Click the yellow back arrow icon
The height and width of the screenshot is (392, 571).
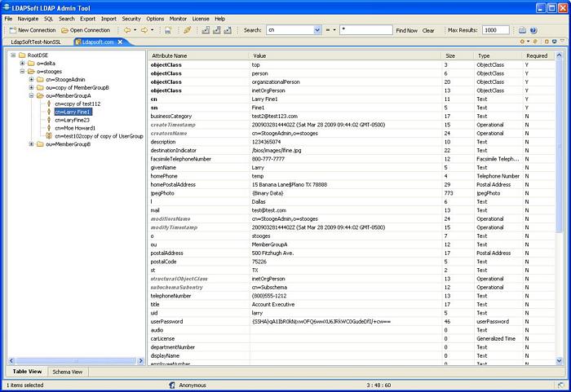[x=127, y=30]
